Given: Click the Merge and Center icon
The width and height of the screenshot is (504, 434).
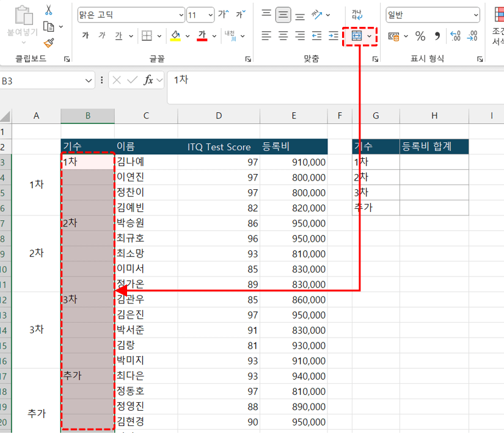Looking at the screenshot, I should coord(356,35).
